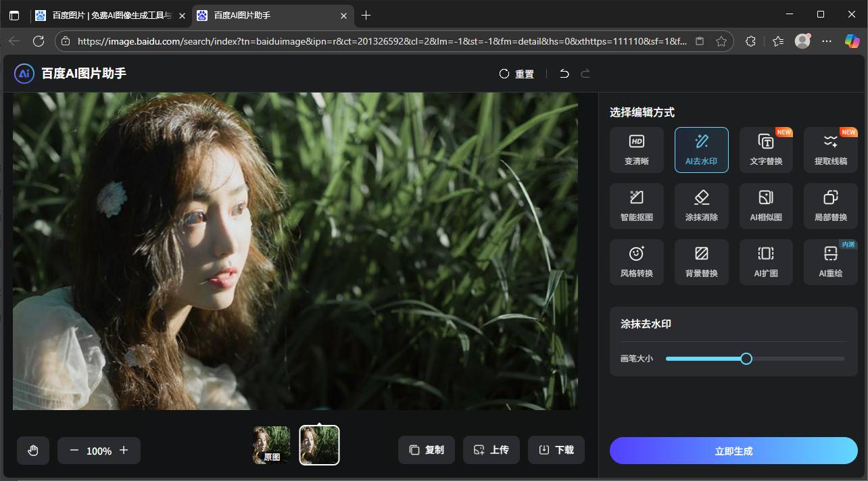Select the 风格转换 style transfer tool
This screenshot has height=481, width=868.
point(636,261)
